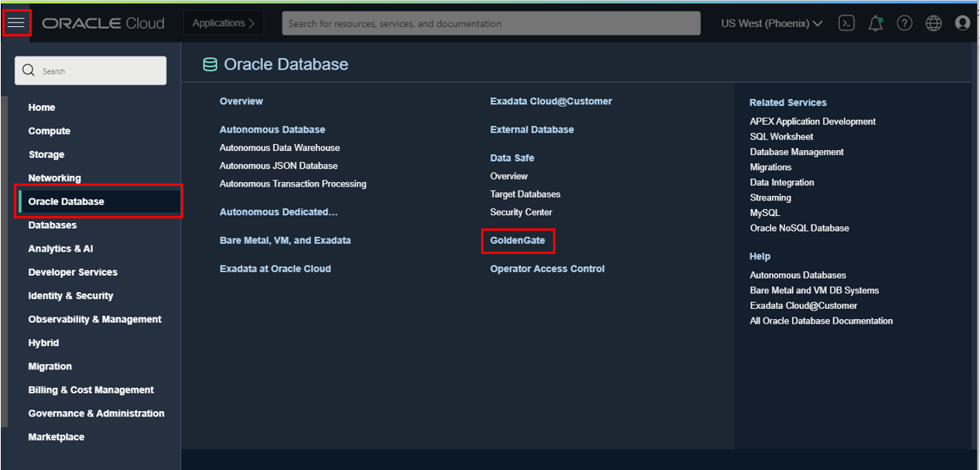Select Hybrid in the navigation menu
Viewport: 980px width, 470px height.
43,343
